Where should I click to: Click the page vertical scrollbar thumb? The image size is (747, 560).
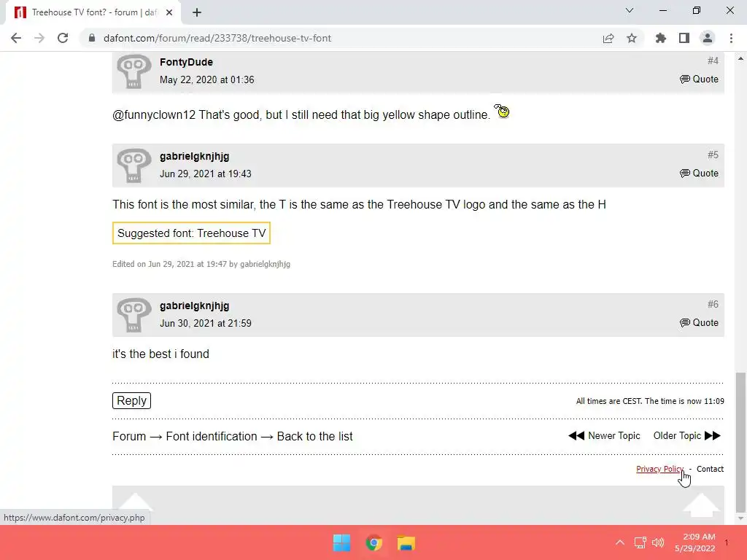click(x=740, y=441)
